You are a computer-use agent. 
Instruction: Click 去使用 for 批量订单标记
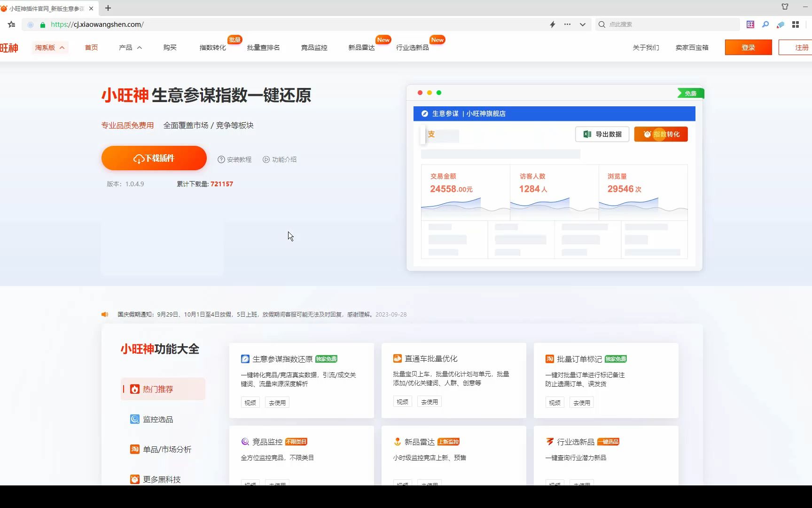tap(582, 403)
